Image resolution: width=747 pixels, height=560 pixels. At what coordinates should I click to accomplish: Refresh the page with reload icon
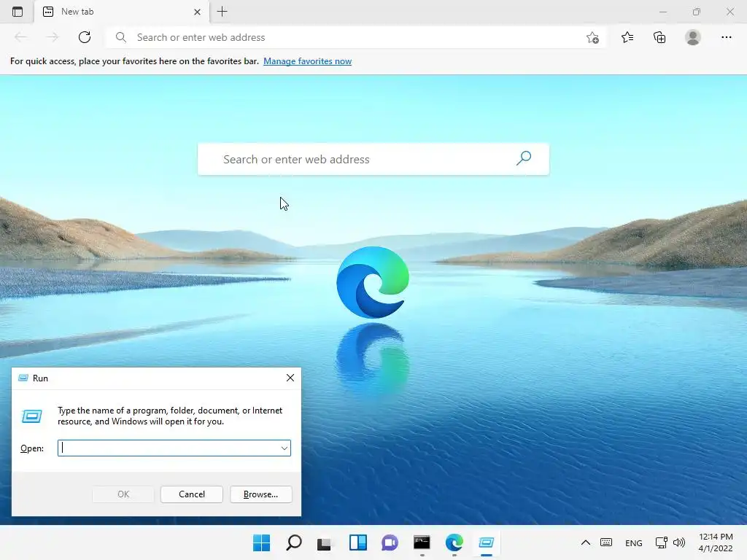(85, 37)
